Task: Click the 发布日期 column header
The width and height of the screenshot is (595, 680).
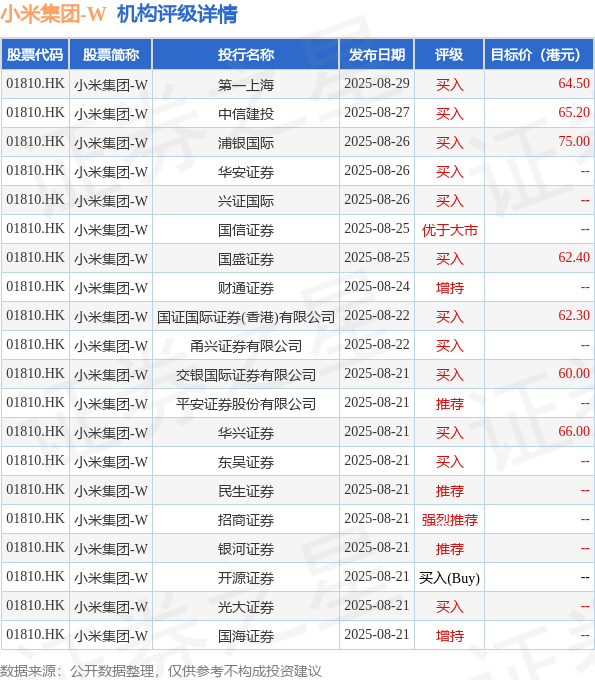Action: click(x=377, y=55)
